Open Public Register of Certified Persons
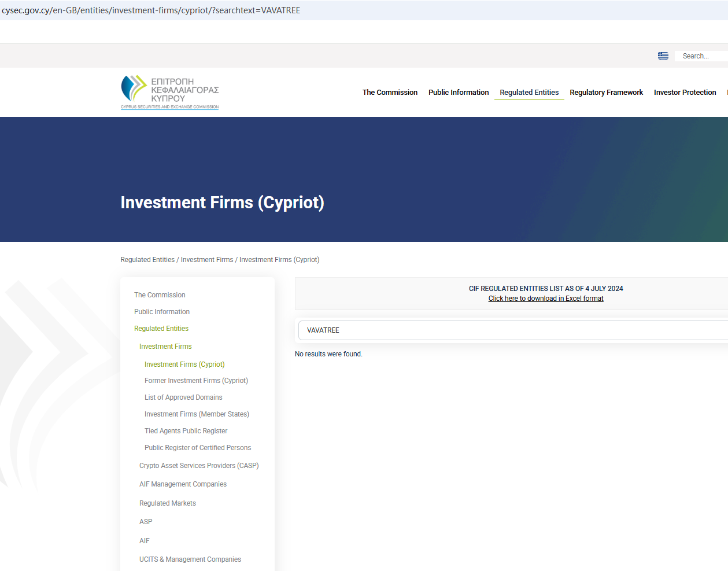The height and width of the screenshot is (571, 728). [x=198, y=448]
